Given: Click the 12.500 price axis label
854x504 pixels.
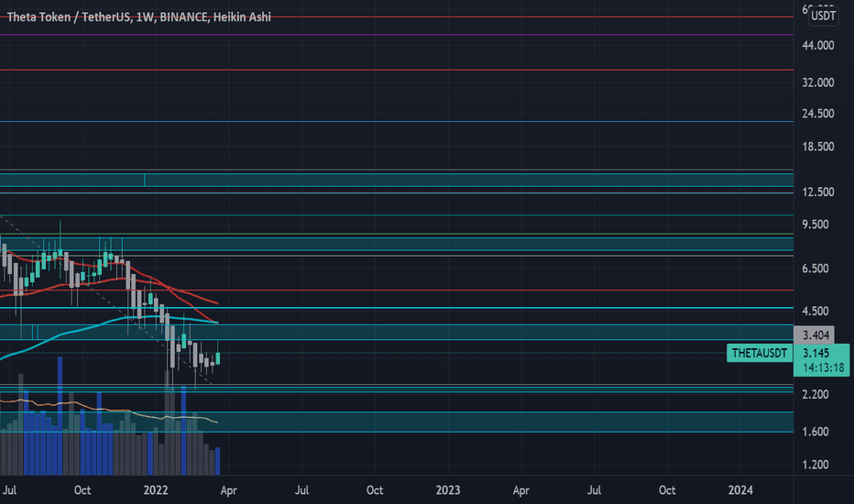Looking at the screenshot, I should (x=818, y=192).
